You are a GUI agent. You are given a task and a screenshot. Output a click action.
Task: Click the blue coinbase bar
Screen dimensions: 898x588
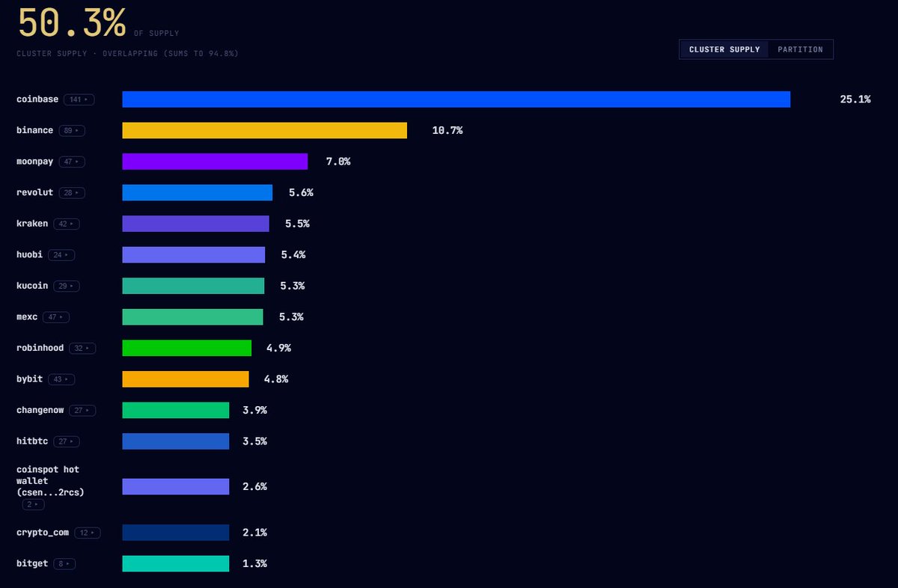(456, 99)
